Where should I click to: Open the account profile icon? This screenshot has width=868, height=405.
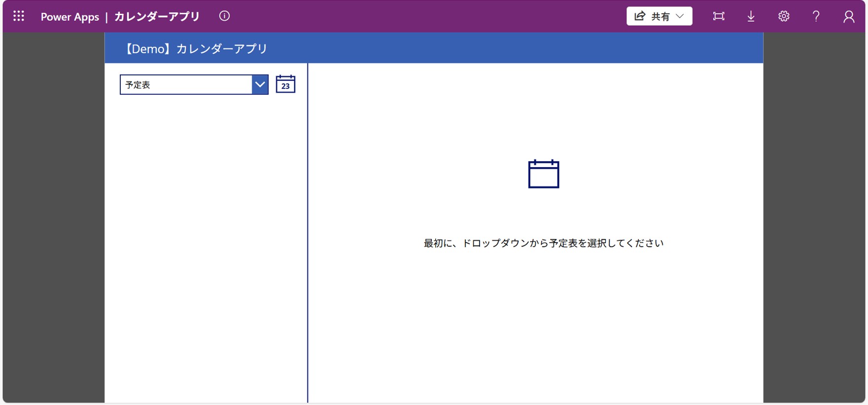pyautogui.click(x=848, y=17)
